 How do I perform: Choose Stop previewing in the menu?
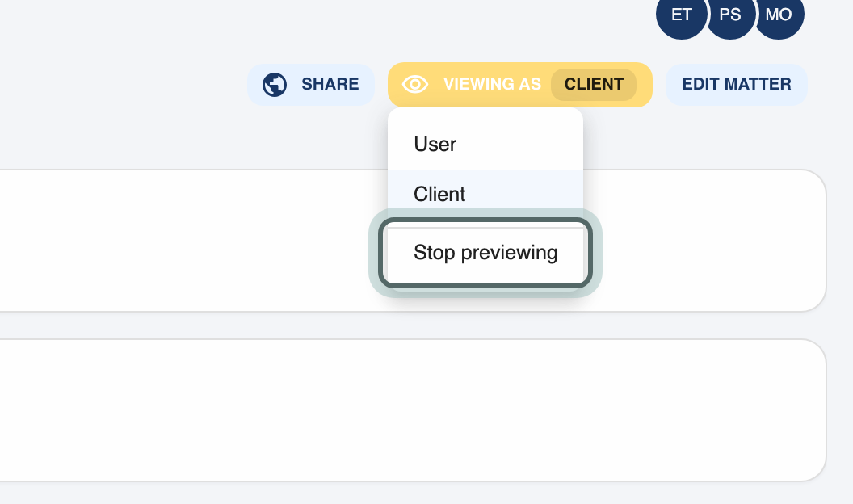click(x=485, y=253)
